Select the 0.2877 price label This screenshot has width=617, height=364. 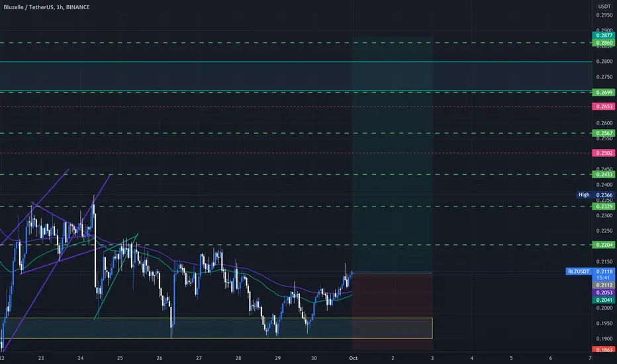(x=604, y=36)
